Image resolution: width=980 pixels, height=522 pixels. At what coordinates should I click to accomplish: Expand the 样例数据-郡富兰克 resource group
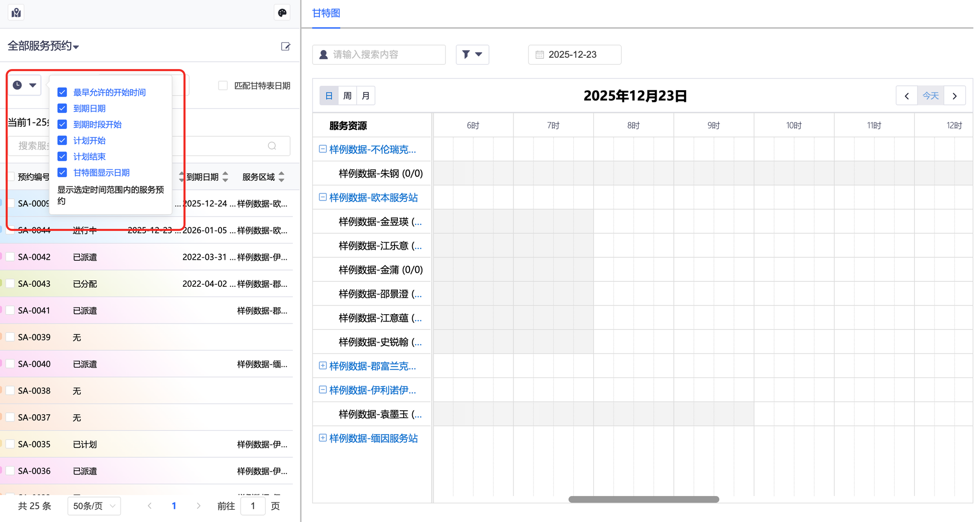(x=322, y=366)
